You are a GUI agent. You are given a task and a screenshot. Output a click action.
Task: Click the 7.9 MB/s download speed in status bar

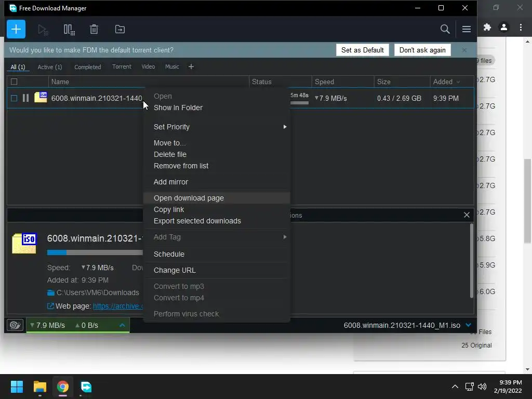[47, 325]
